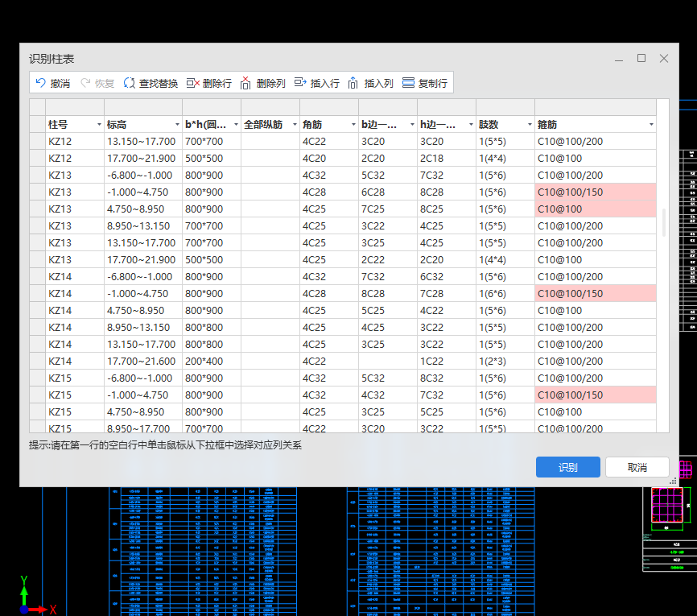Image resolution: width=697 pixels, height=616 pixels.
Task: Open the 箍筋 column header dropdown
Action: 650,125
